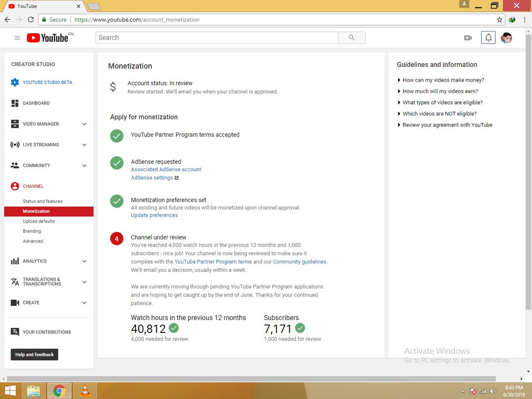
Task: Open the upload video camera icon
Action: (x=468, y=38)
